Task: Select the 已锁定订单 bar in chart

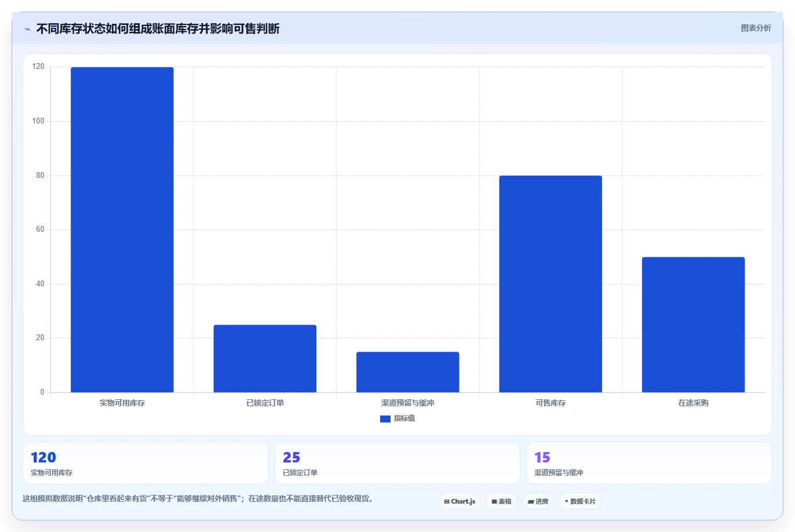Action: coord(265,359)
